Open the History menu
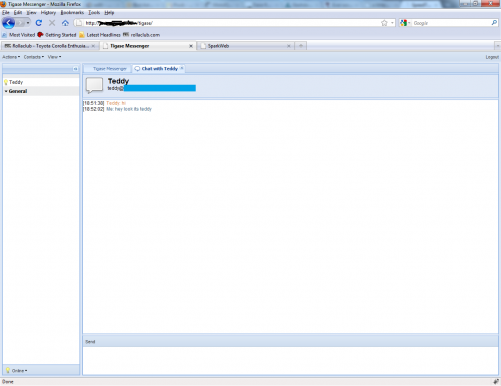The height and width of the screenshot is (386, 501). pos(48,12)
